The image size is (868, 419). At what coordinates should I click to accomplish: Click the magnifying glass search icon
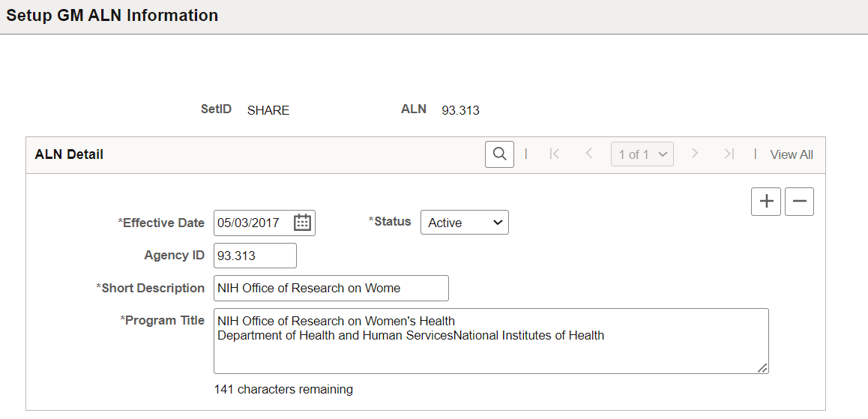click(499, 154)
